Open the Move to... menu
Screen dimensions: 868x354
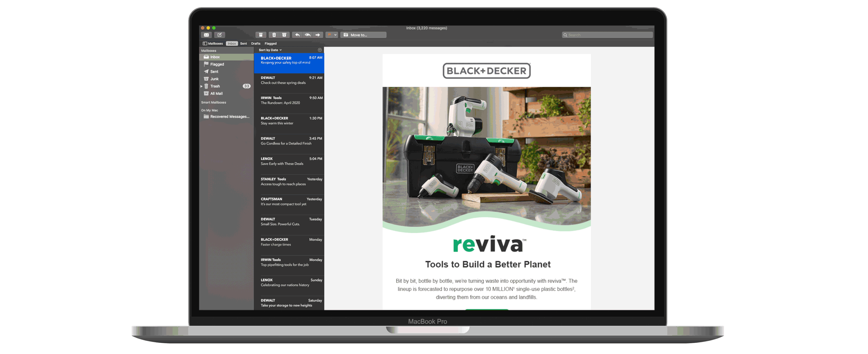point(363,35)
